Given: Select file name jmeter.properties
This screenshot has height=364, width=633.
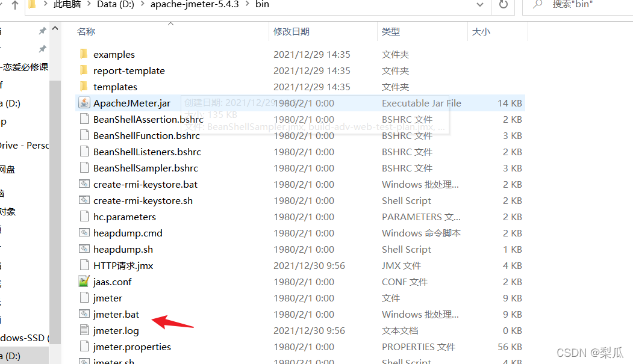Looking at the screenshot, I should tap(132, 347).
